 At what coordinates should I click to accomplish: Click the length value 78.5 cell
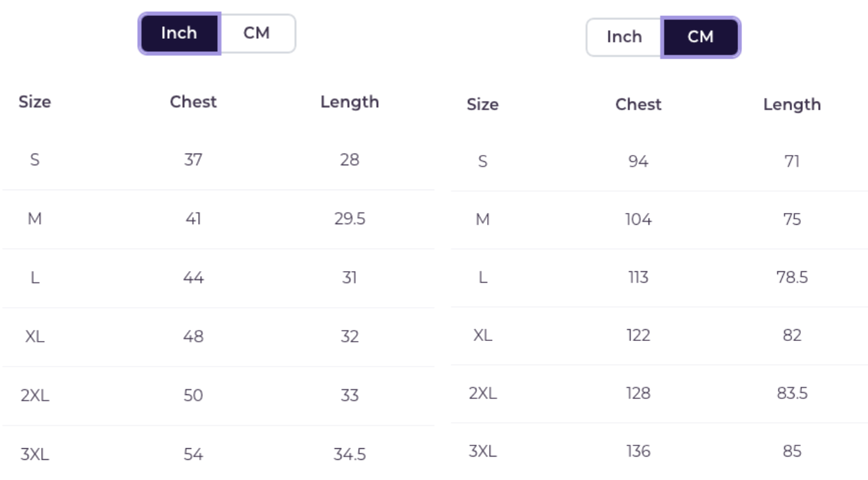coord(792,277)
